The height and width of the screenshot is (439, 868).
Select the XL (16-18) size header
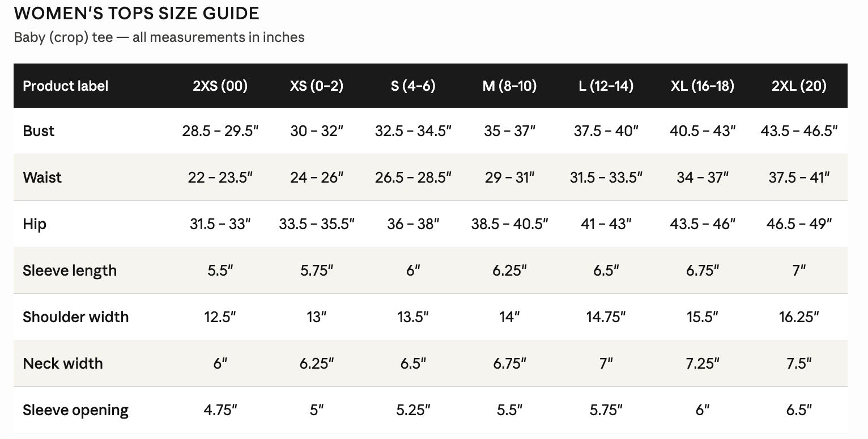click(x=703, y=86)
